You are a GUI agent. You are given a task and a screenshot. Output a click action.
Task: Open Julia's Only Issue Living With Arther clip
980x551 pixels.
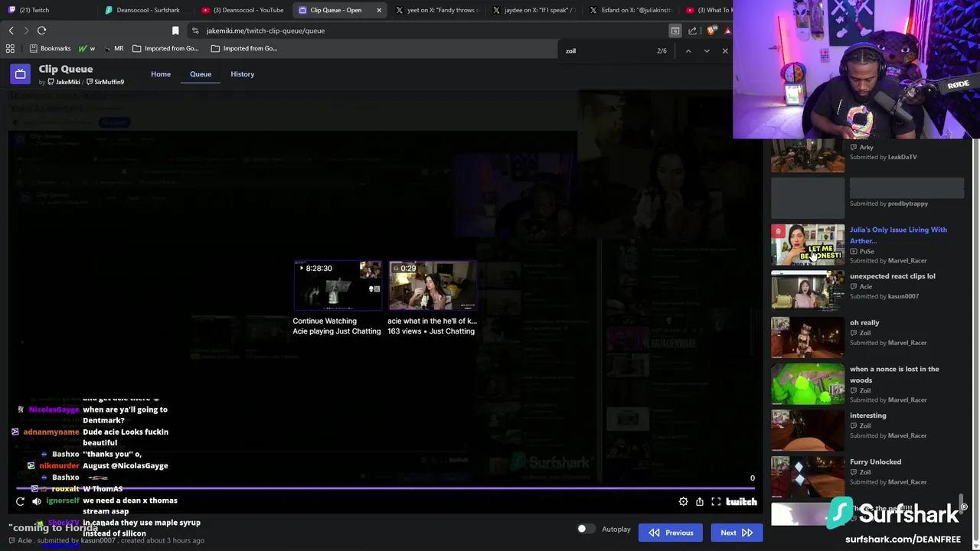pos(898,235)
